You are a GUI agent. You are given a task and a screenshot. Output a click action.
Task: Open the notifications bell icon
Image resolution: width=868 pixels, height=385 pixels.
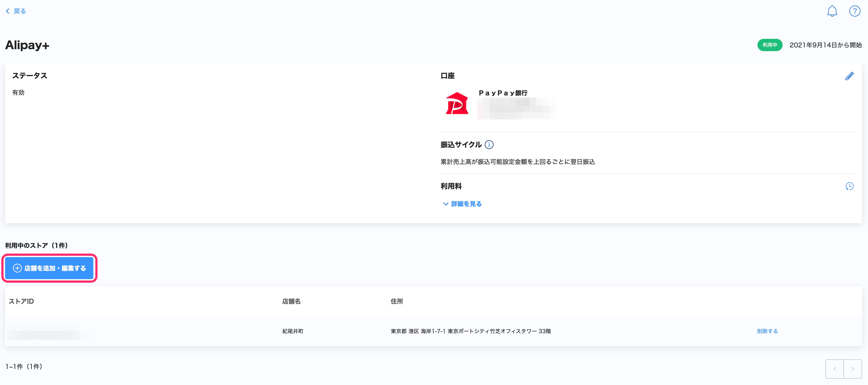[x=832, y=11]
